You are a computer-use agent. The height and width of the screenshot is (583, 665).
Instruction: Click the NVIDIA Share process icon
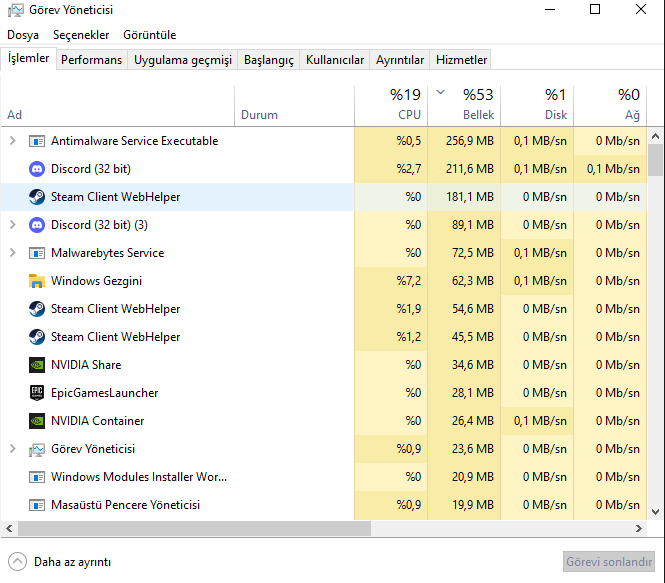pyautogui.click(x=37, y=365)
